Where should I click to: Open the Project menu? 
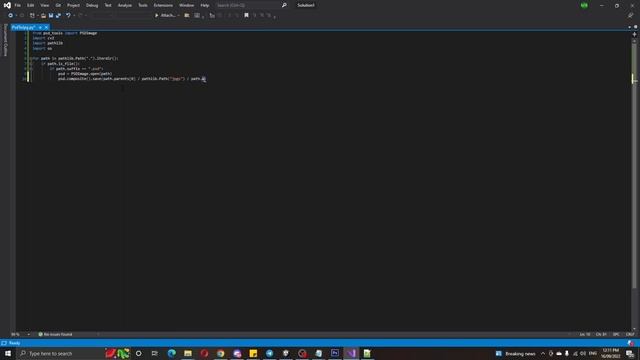tap(73, 5)
